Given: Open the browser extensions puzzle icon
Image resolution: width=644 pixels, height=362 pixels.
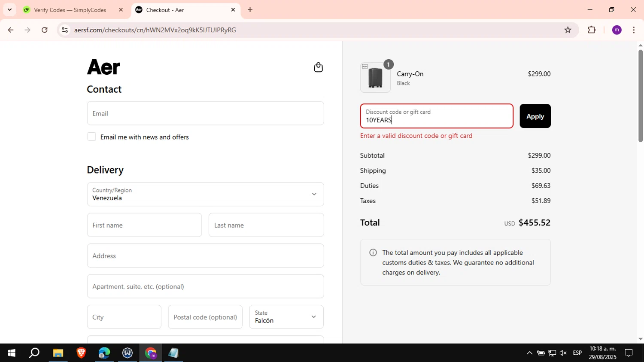Looking at the screenshot, I should [x=592, y=30].
